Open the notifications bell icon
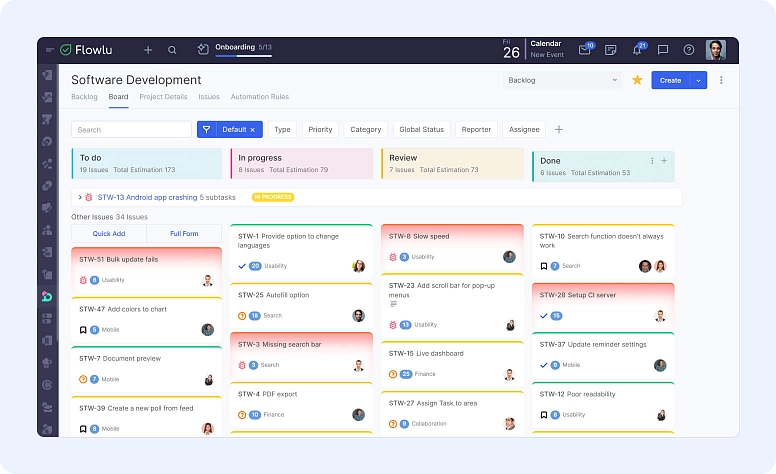The height and width of the screenshot is (474, 776). [637, 50]
